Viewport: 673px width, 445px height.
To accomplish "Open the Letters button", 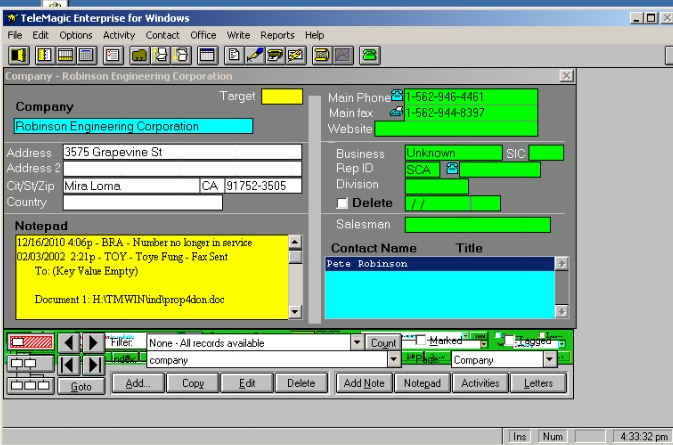I will 538,383.
